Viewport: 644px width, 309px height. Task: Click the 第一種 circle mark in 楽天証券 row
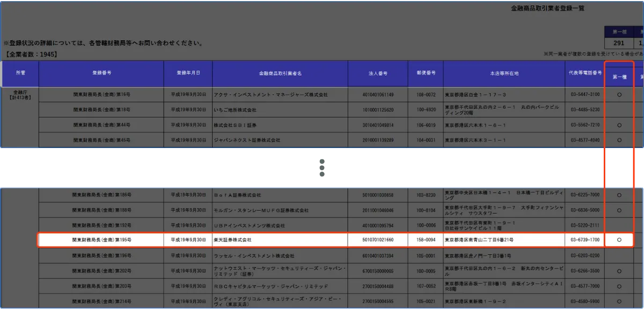coord(619,240)
